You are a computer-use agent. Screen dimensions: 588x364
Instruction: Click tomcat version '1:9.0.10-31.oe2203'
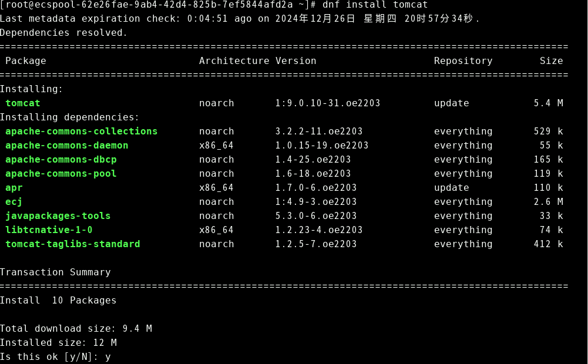click(328, 103)
